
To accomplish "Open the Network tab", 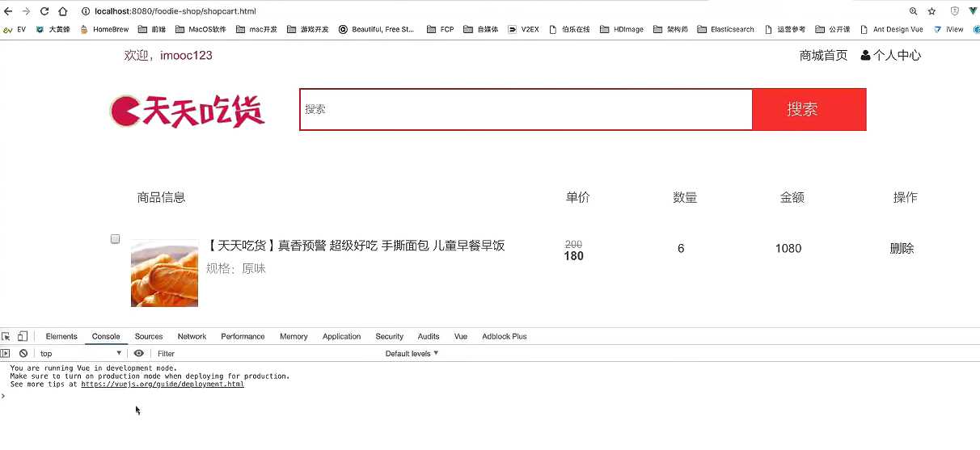I will pyautogui.click(x=192, y=336).
